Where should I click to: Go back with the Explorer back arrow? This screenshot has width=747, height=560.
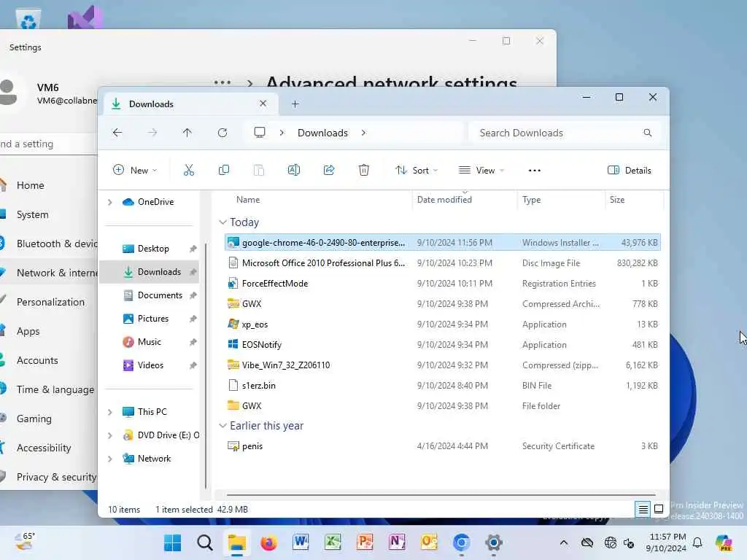(x=117, y=133)
